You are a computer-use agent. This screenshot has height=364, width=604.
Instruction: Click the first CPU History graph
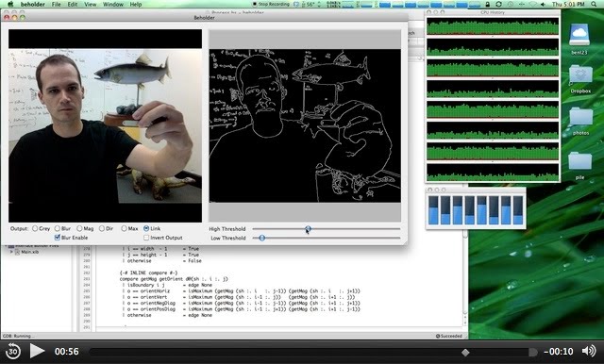click(493, 26)
